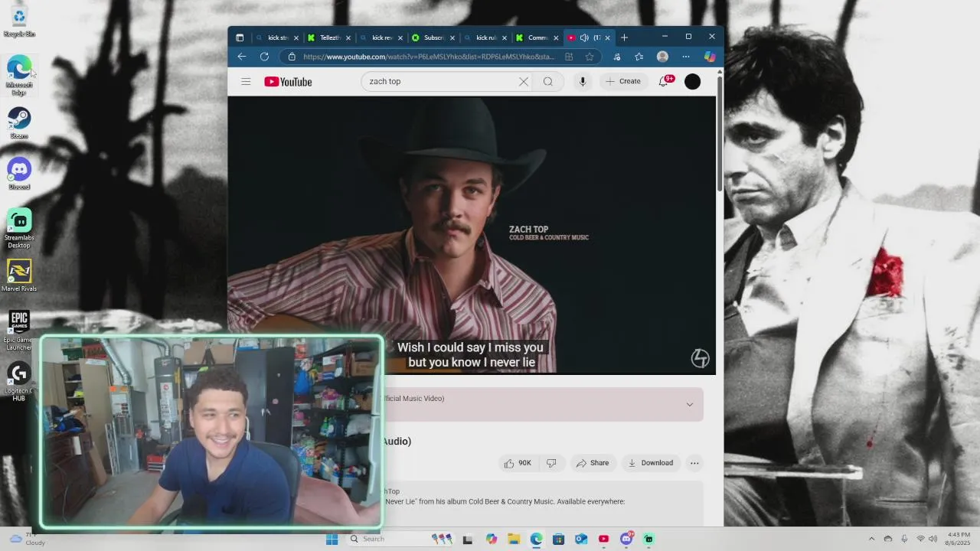Switch to the 'kick rul' tab
980x551 pixels.
[x=485, y=37]
